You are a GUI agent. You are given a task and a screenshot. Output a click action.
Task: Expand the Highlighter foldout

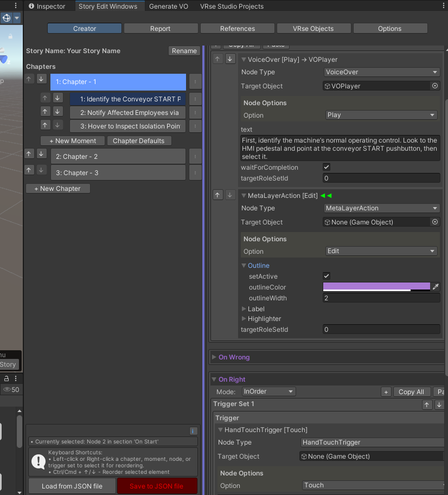pyautogui.click(x=244, y=319)
